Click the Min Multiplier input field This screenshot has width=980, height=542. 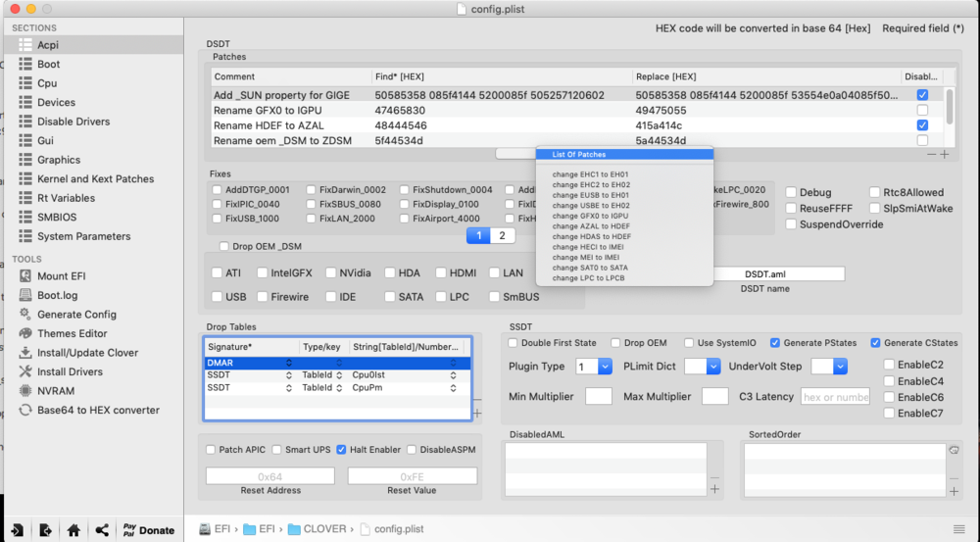(x=598, y=397)
